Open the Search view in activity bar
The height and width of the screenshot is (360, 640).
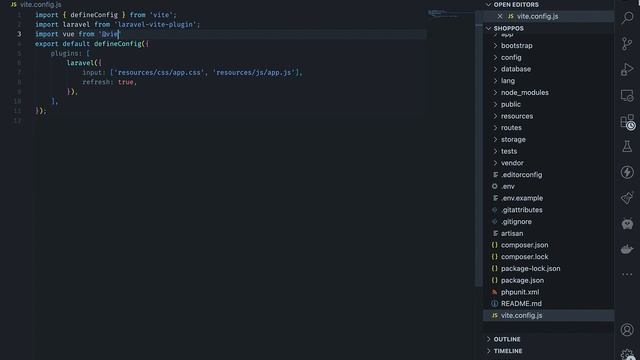(627, 18)
